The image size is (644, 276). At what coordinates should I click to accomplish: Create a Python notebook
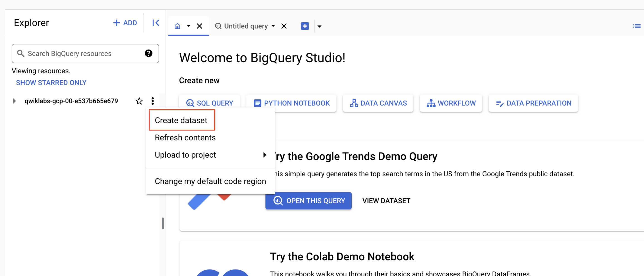tap(291, 103)
